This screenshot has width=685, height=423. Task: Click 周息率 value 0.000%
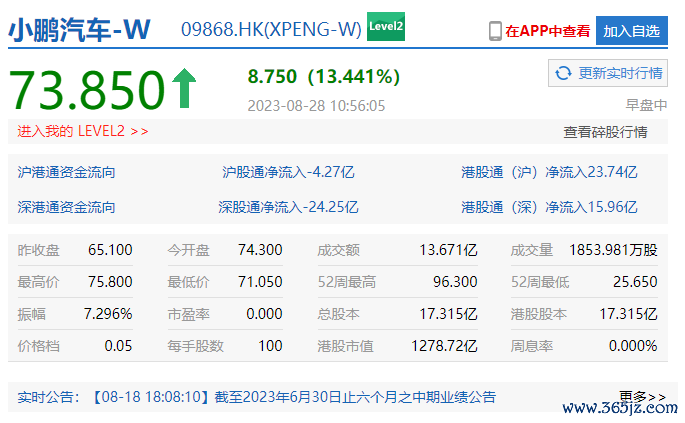click(x=633, y=346)
